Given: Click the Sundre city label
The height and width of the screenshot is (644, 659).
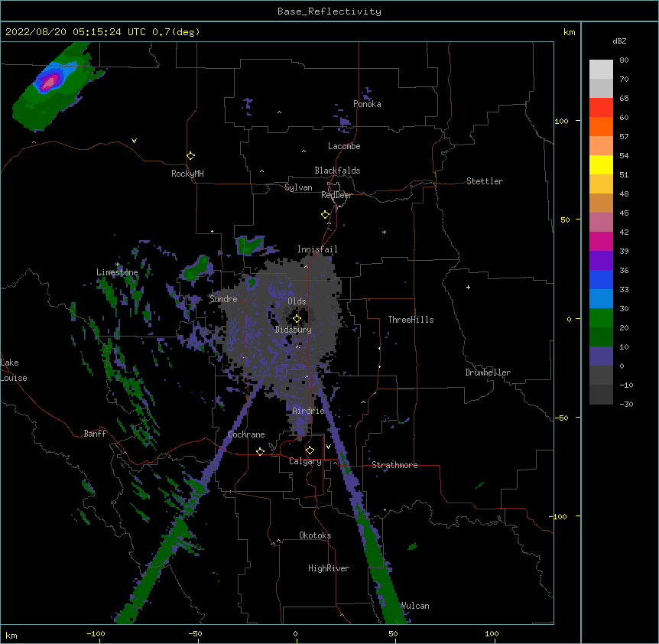Looking at the screenshot, I should click(223, 299).
